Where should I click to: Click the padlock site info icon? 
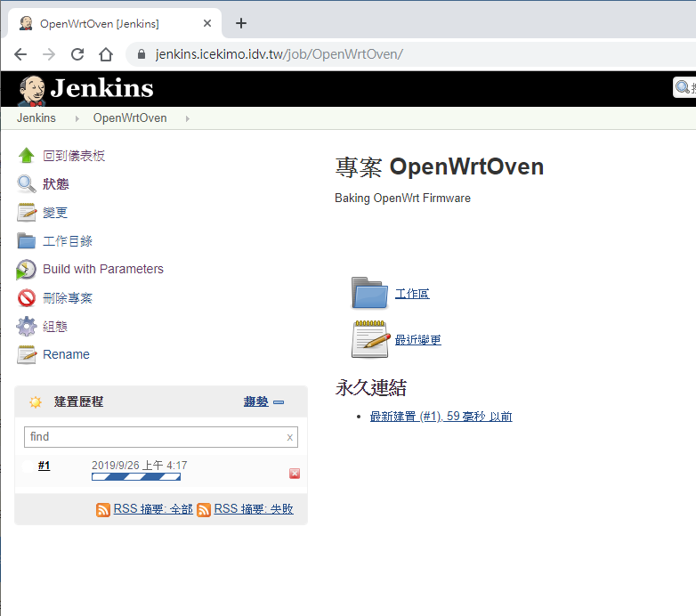click(142, 54)
